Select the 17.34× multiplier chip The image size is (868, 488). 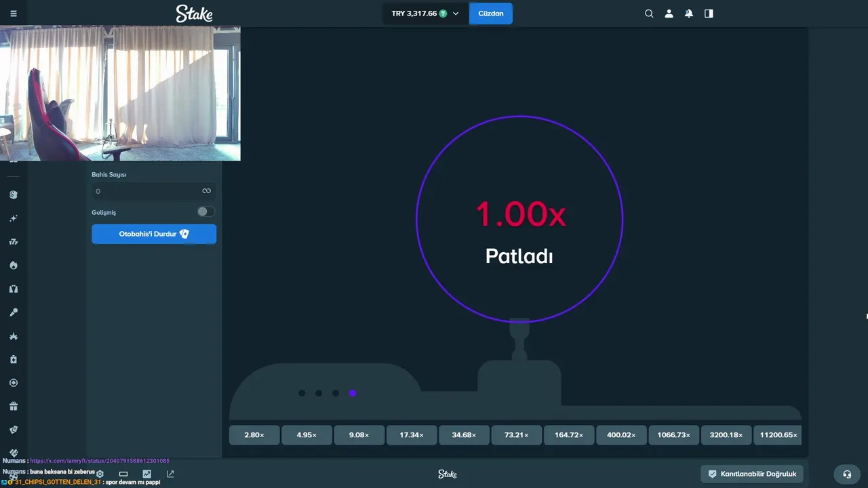[412, 435]
